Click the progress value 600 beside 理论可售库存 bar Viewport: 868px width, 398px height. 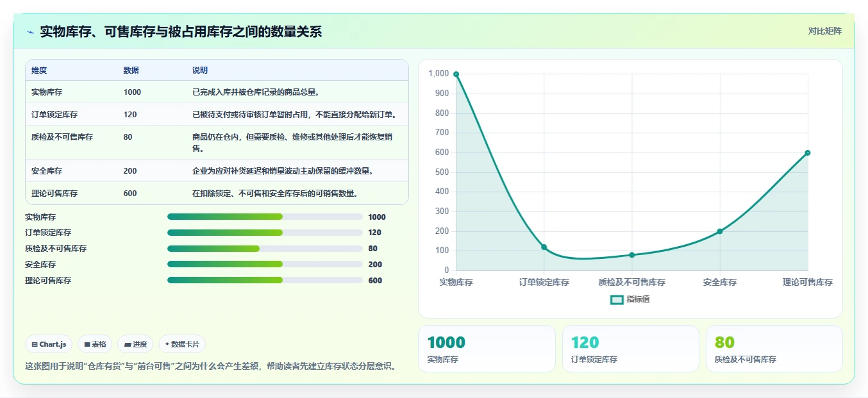point(375,280)
